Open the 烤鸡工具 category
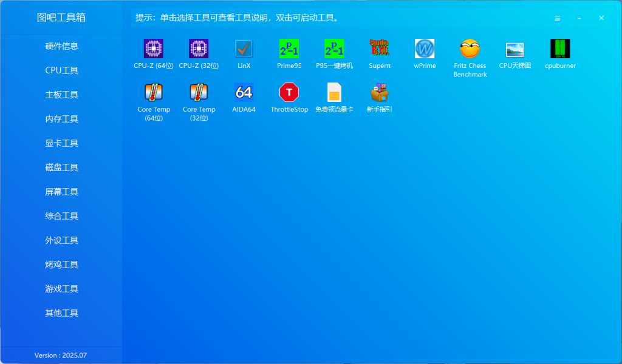 click(61, 265)
